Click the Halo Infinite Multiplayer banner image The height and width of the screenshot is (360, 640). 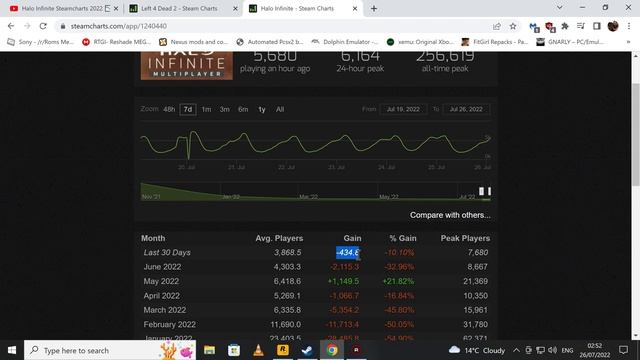(187, 65)
